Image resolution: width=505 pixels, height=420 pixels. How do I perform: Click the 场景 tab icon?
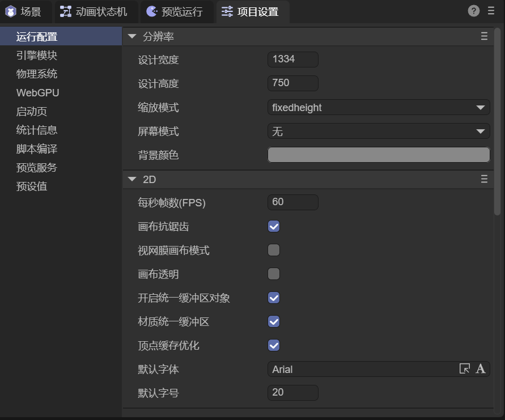11,11
